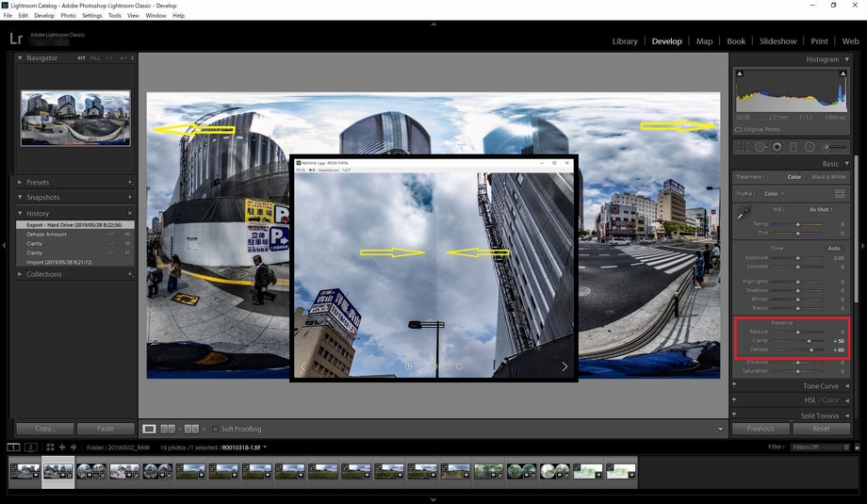Set Treatment to Color
Viewport: 867px width, 504px height.
coord(794,177)
